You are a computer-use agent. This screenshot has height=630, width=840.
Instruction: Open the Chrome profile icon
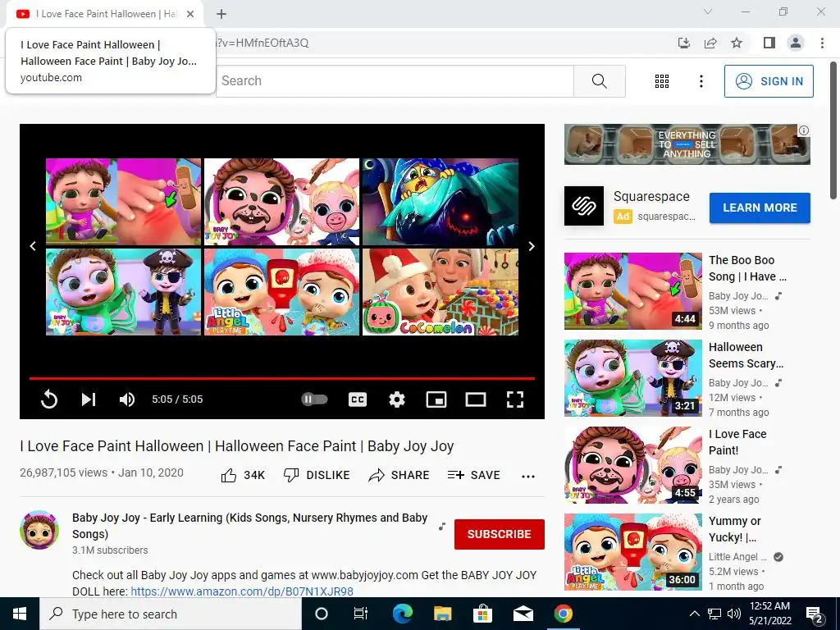point(796,43)
